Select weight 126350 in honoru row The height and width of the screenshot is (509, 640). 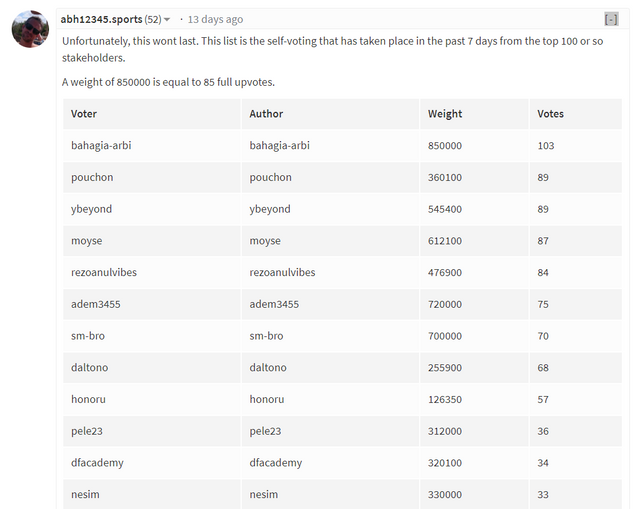click(x=445, y=399)
